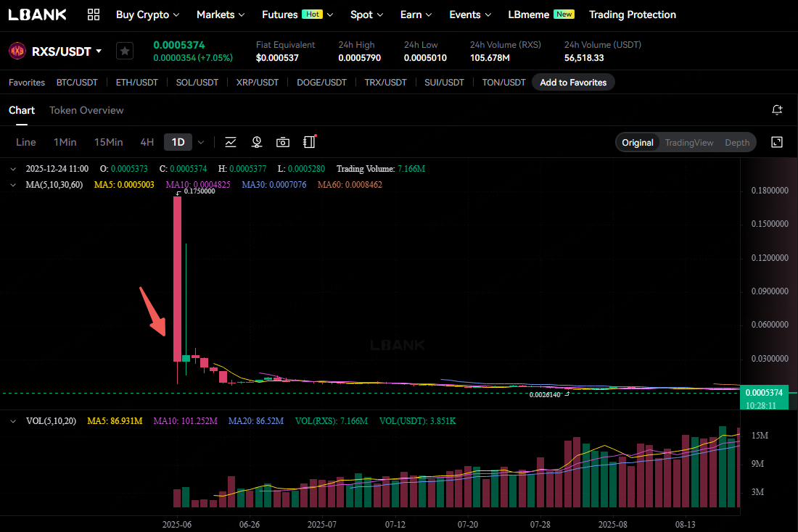798x532 pixels.
Task: Open the BTC/USDT favorite pair link
Action: (x=77, y=83)
